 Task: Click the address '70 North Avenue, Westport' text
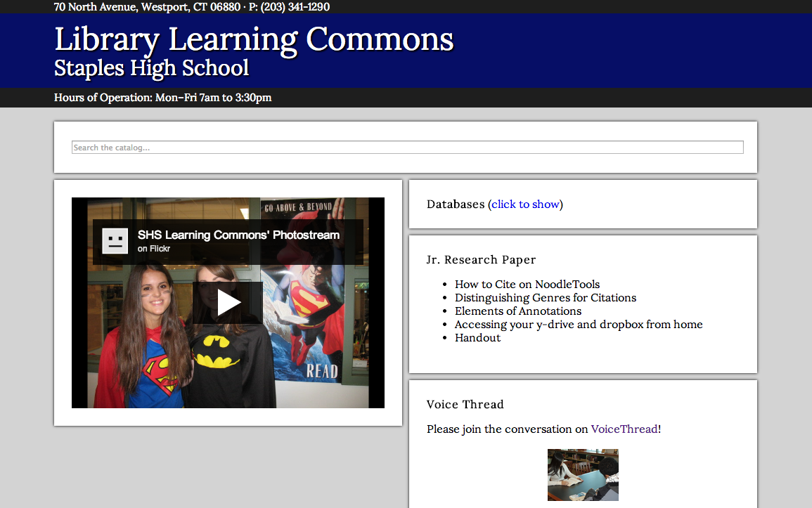(121, 7)
